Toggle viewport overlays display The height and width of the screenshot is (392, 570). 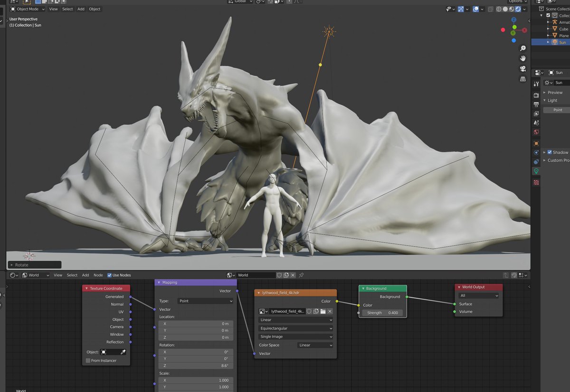475,9
